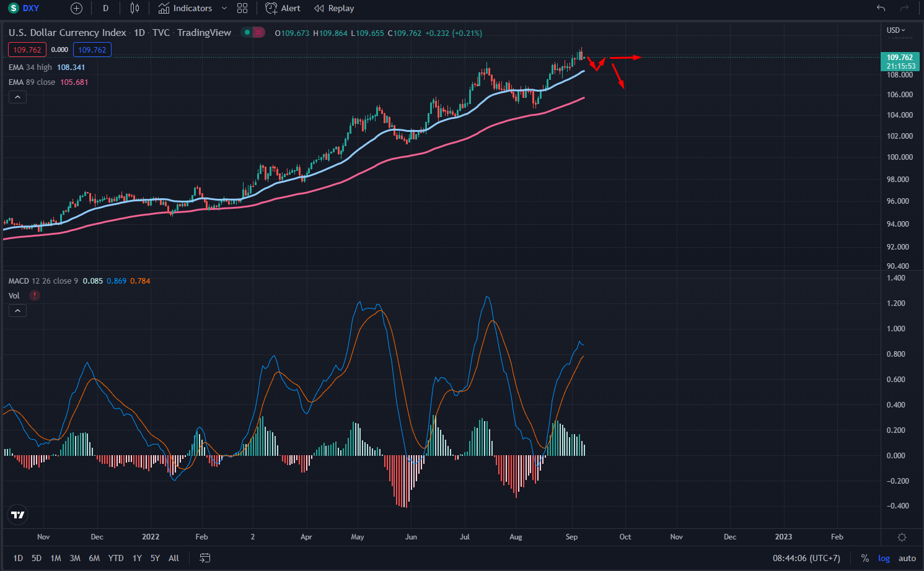Collapse the MACD pane legend
This screenshot has height=571, width=924.
(x=17, y=310)
